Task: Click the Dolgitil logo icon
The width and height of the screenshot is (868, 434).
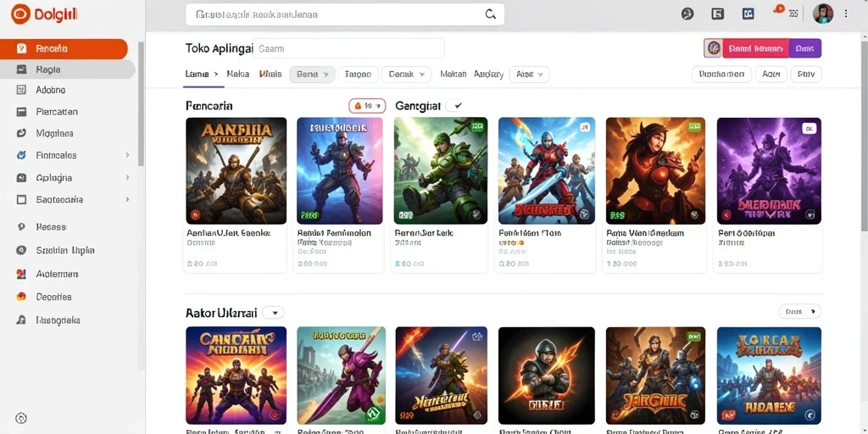Action: (x=20, y=14)
